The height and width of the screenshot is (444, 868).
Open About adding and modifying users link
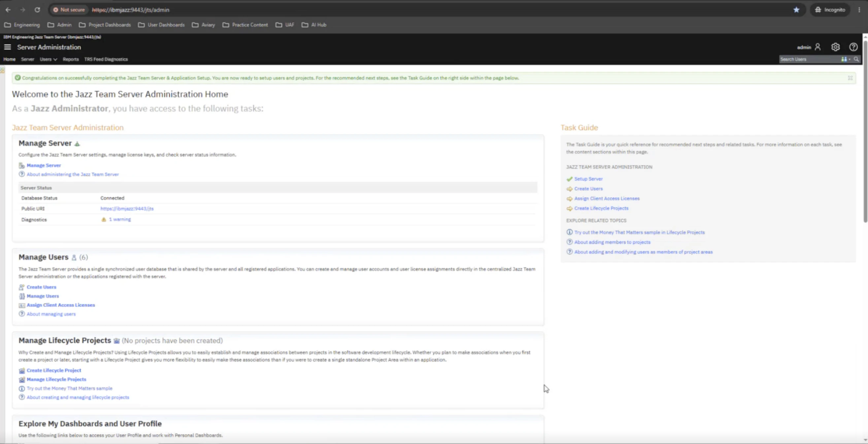(x=644, y=252)
